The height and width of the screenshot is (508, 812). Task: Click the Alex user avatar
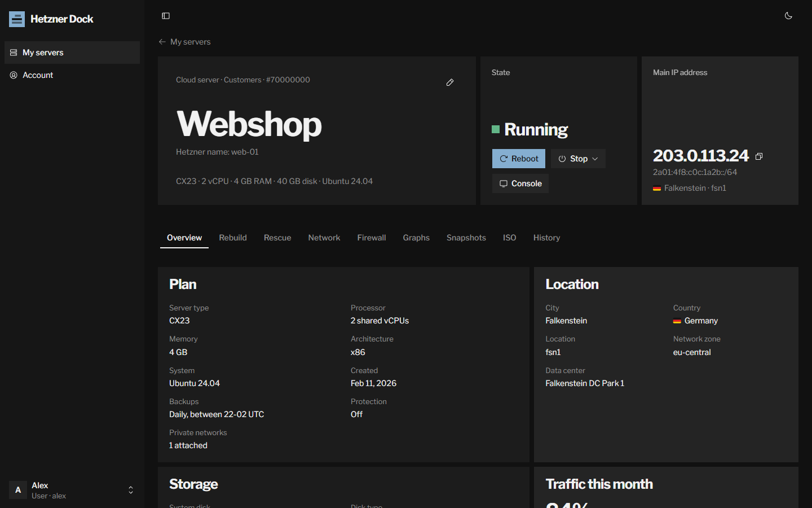(18, 490)
